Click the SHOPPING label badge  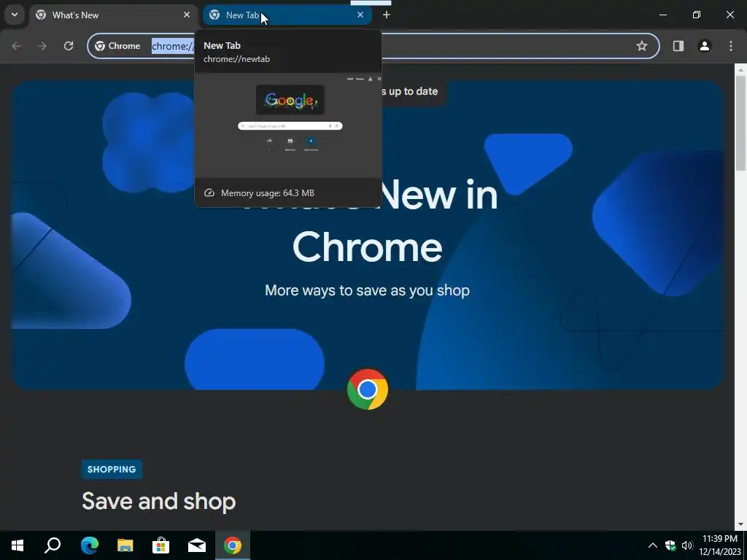coord(112,469)
